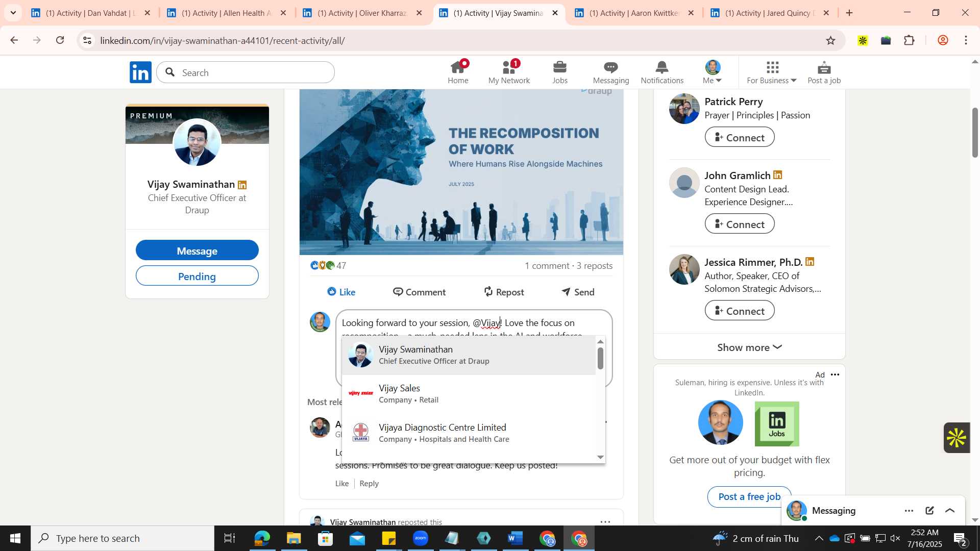The width and height of the screenshot is (980, 551).
Task: Select Vijaya Diagnostic Centre Limited suggestion
Action: (469, 433)
